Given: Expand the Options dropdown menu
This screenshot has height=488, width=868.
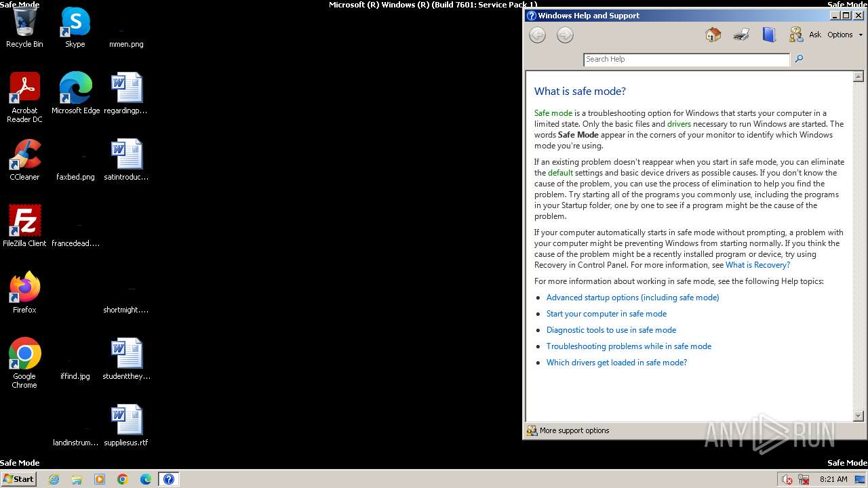Looking at the screenshot, I should click(845, 35).
